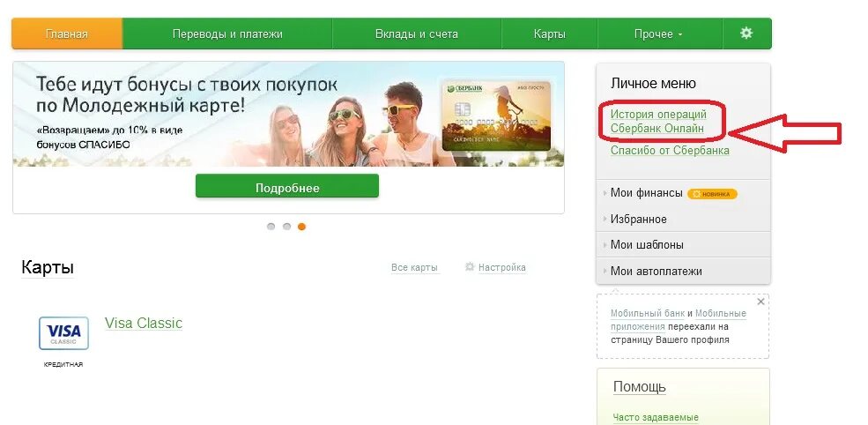Click the КРЕДИТНАЯ label under the Visa logo

pos(63,365)
